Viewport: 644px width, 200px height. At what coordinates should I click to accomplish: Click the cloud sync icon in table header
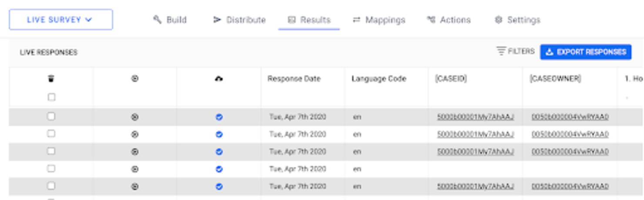click(219, 79)
